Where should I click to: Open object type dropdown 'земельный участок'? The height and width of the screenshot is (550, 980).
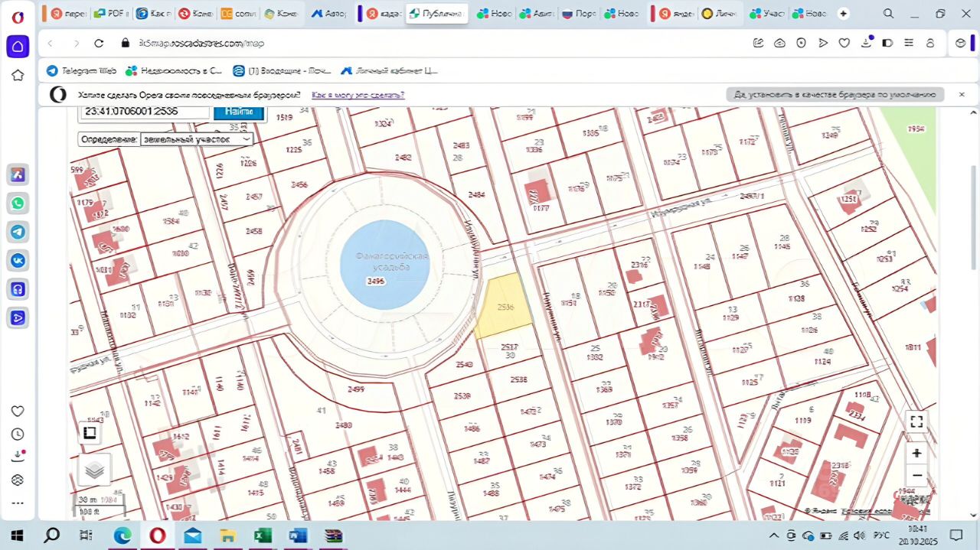coord(197,139)
